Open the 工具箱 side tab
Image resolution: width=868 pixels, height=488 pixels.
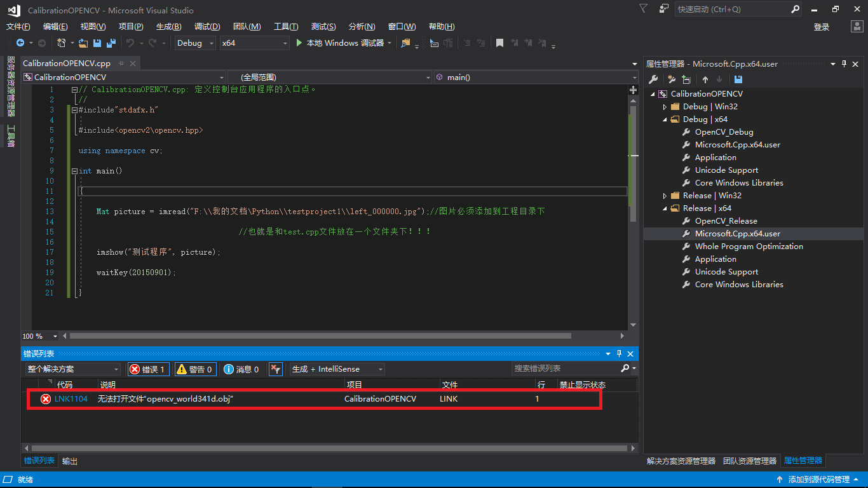click(x=11, y=136)
